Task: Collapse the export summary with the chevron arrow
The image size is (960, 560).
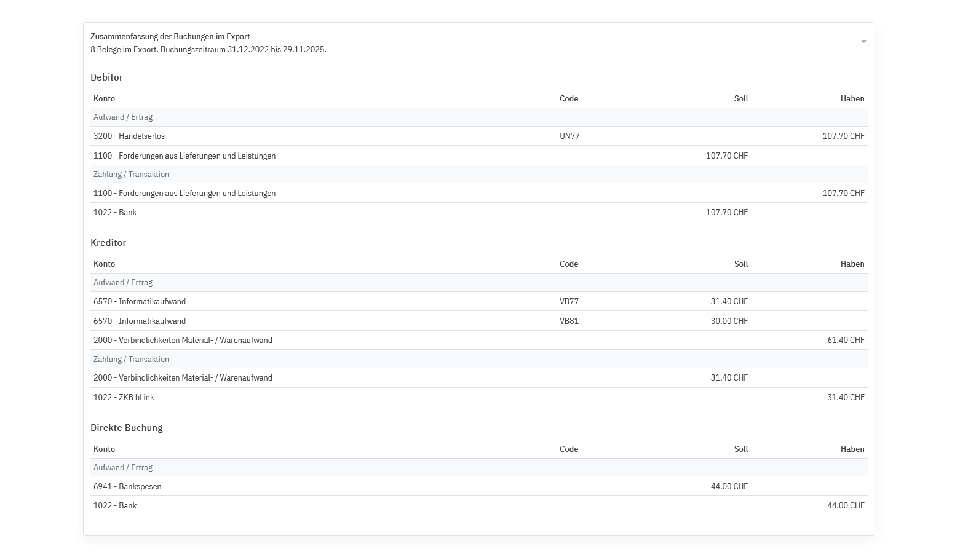Action: coord(863,42)
